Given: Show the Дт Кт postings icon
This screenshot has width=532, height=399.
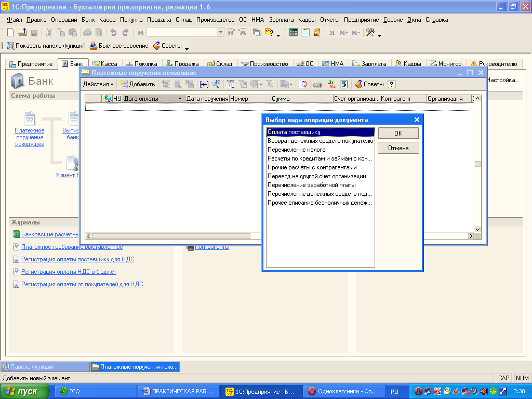Looking at the screenshot, I should point(331,84).
